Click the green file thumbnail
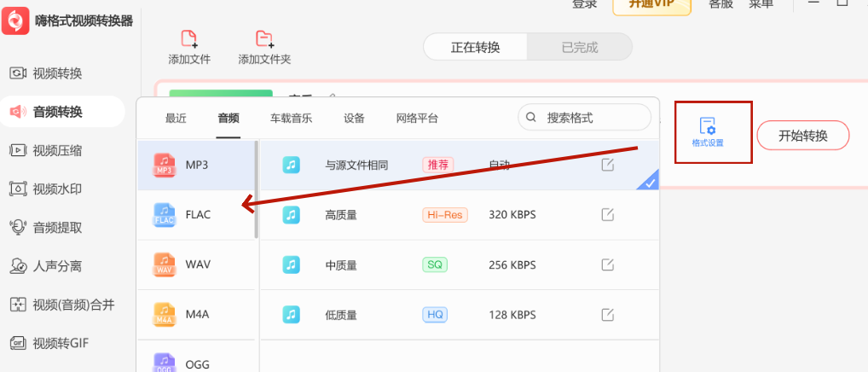Viewport: 868px width, 372px height. tap(221, 94)
